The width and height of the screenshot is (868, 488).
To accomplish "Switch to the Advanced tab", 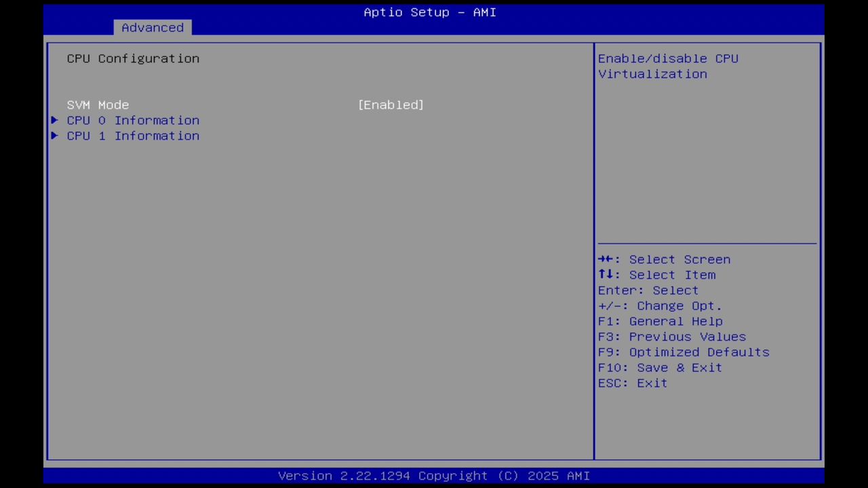I will (x=152, y=27).
